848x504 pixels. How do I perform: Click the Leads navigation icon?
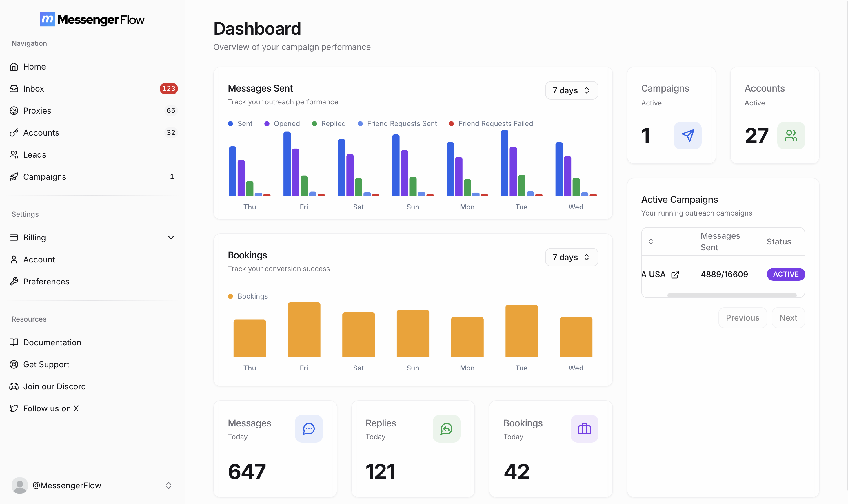click(x=14, y=154)
